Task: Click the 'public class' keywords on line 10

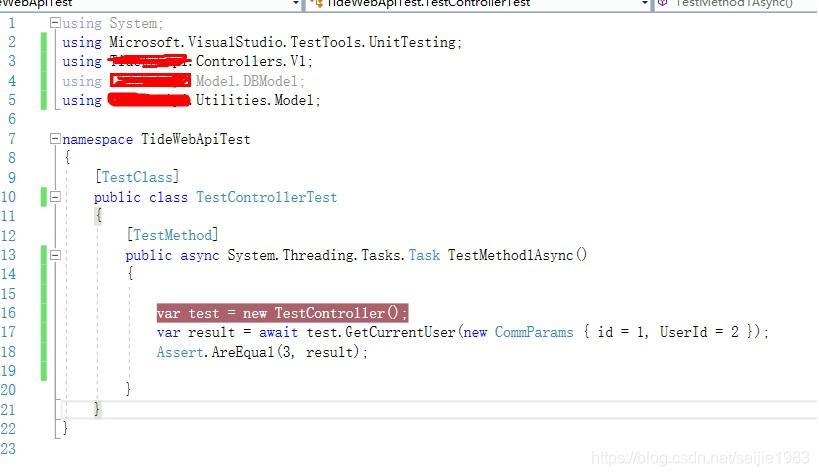Action: coord(141,198)
